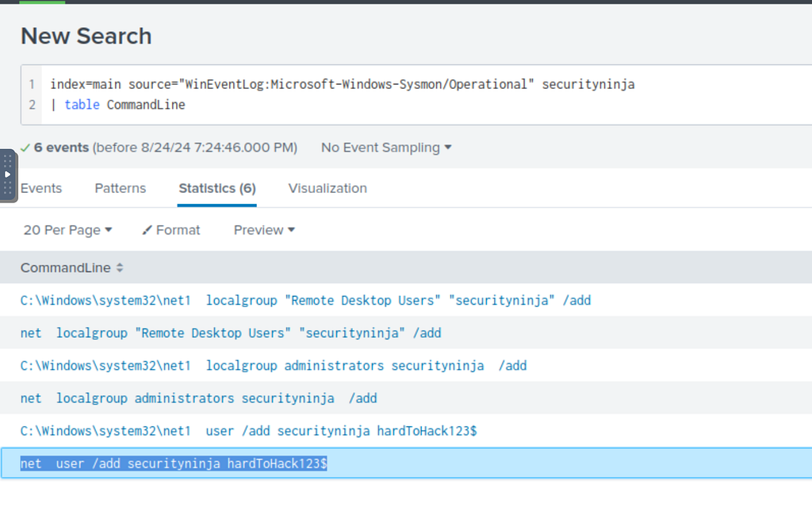Click net1 localgroup administrators securityninja row

[x=406, y=366]
